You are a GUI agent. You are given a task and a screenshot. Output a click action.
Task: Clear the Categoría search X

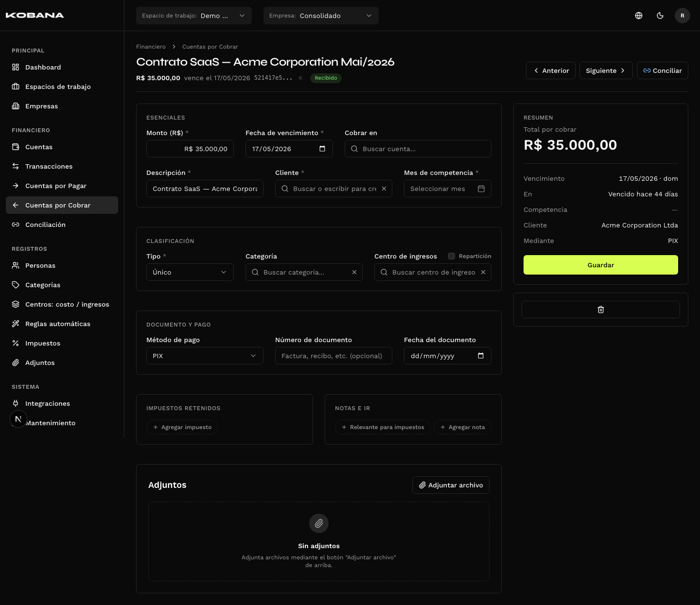pos(354,272)
